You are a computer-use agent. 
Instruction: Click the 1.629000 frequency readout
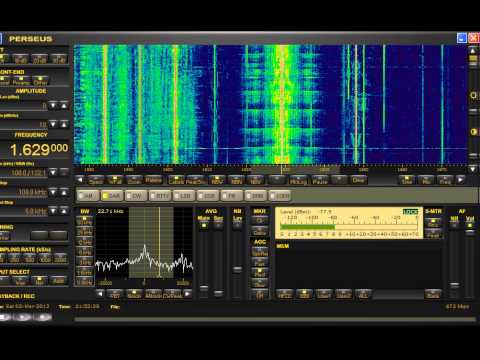(39, 149)
